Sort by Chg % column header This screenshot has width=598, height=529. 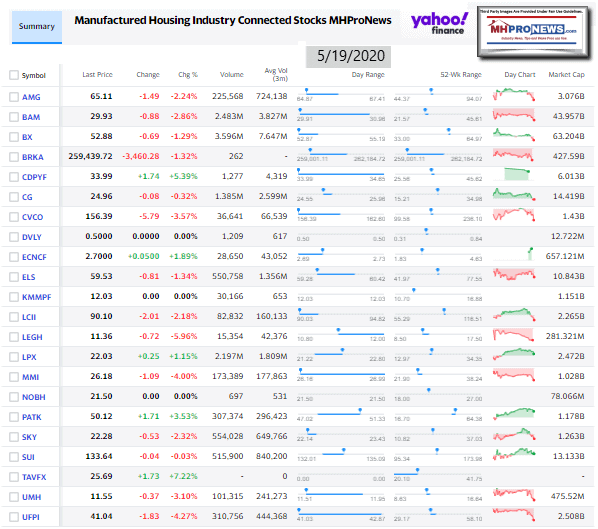click(188, 75)
